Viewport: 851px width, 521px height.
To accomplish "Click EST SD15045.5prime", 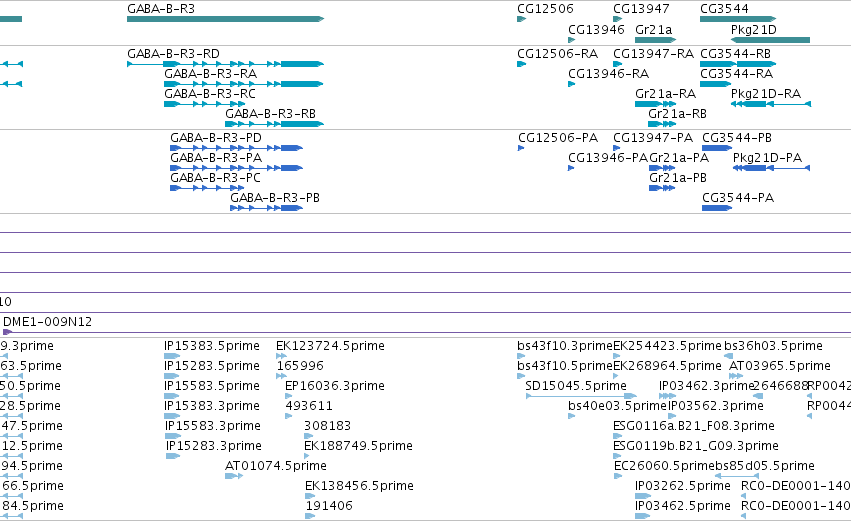I will pos(581,396).
